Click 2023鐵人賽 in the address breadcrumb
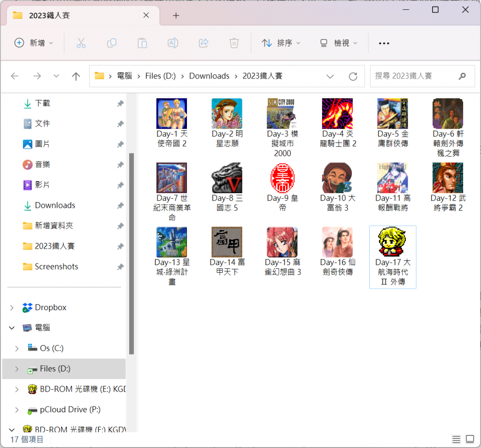The width and height of the screenshot is (481, 448). pos(263,76)
